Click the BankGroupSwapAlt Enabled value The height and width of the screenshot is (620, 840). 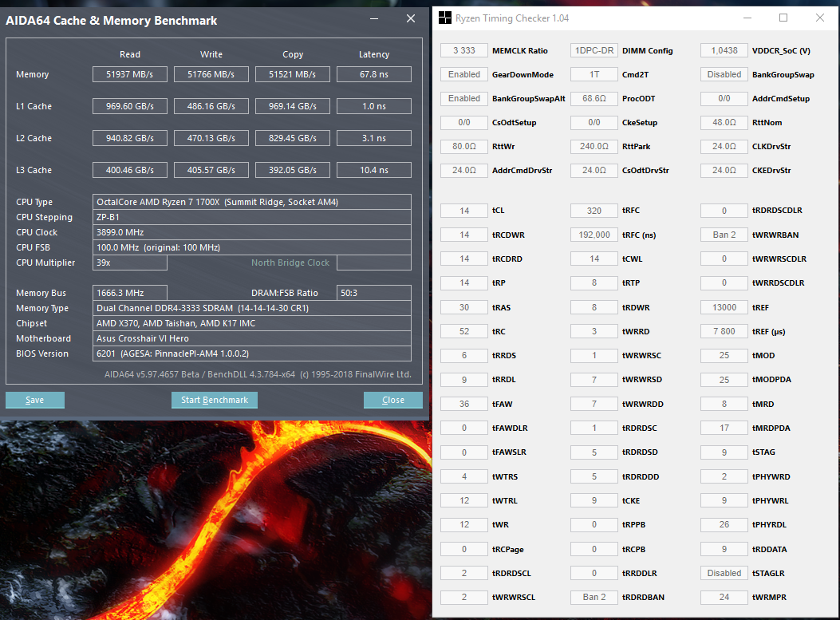[464, 99]
